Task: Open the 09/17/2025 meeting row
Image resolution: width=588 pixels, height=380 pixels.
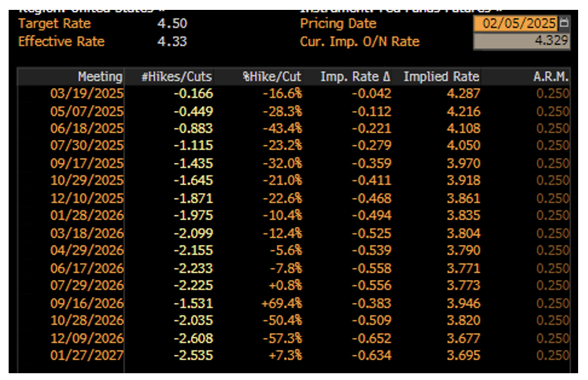Action: pyautogui.click(x=86, y=163)
